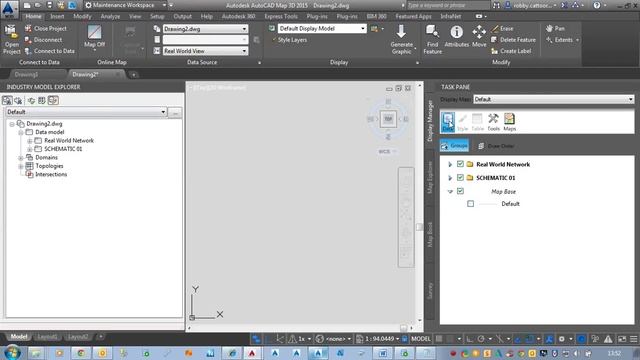Click the new drawing tab plus button

(x=133, y=75)
